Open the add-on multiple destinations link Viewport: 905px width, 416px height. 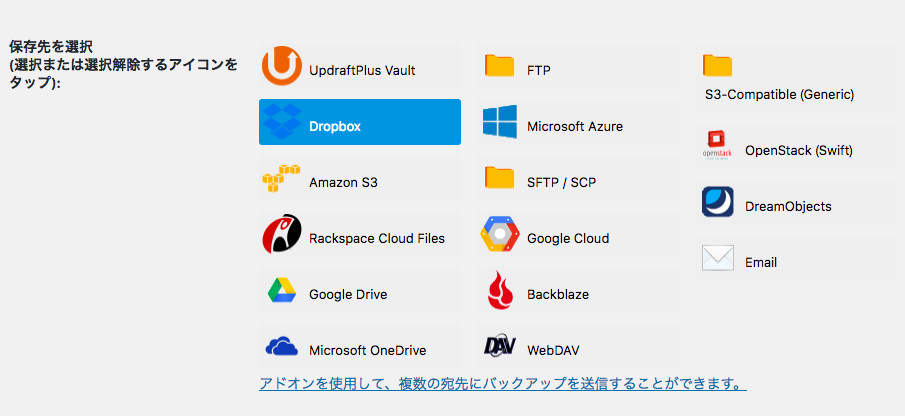tap(503, 384)
